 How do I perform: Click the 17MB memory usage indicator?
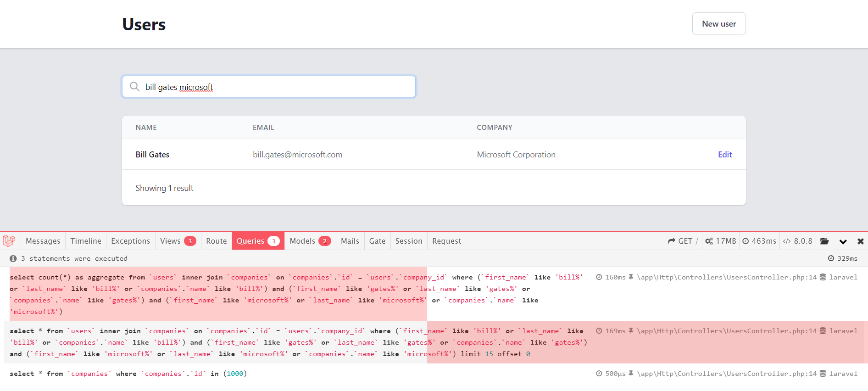point(720,241)
